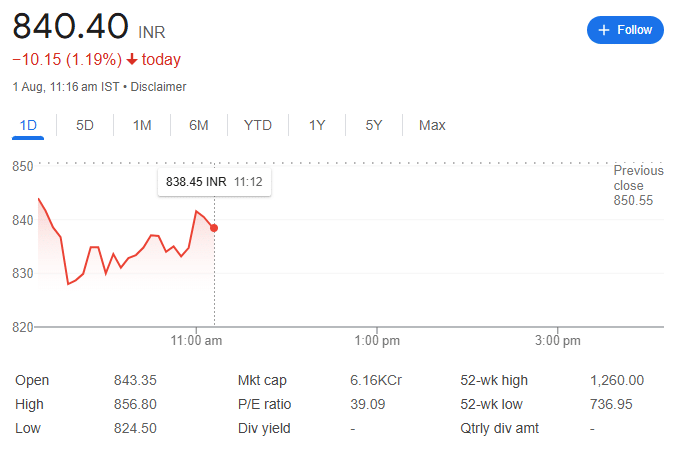Click the P/E ratio value 39.09
The height and width of the screenshot is (456, 680).
(367, 404)
